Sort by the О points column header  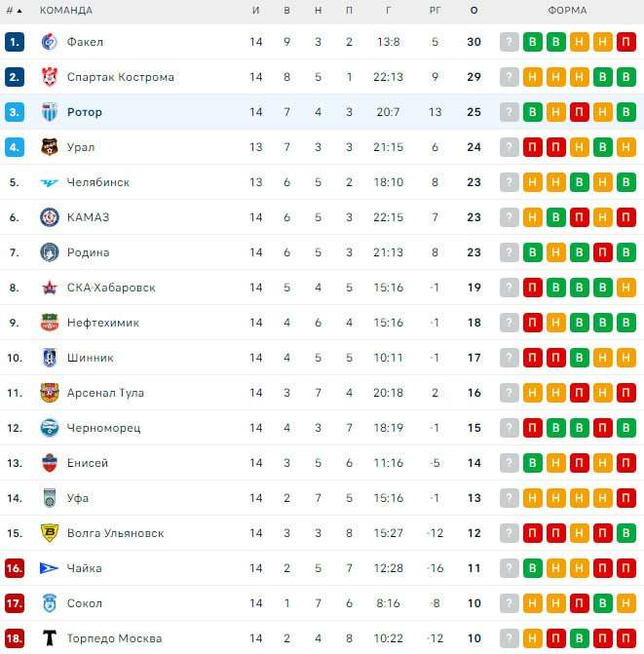coord(474,11)
